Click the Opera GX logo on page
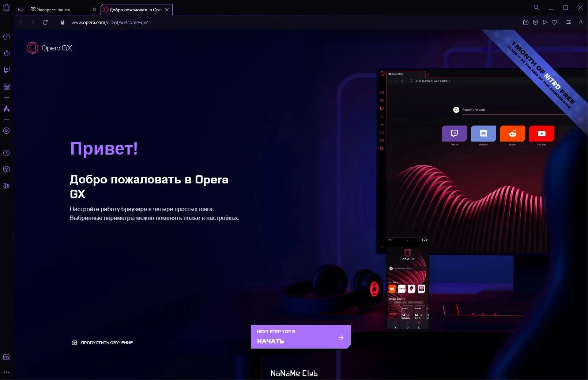The image size is (588, 380). (49, 48)
